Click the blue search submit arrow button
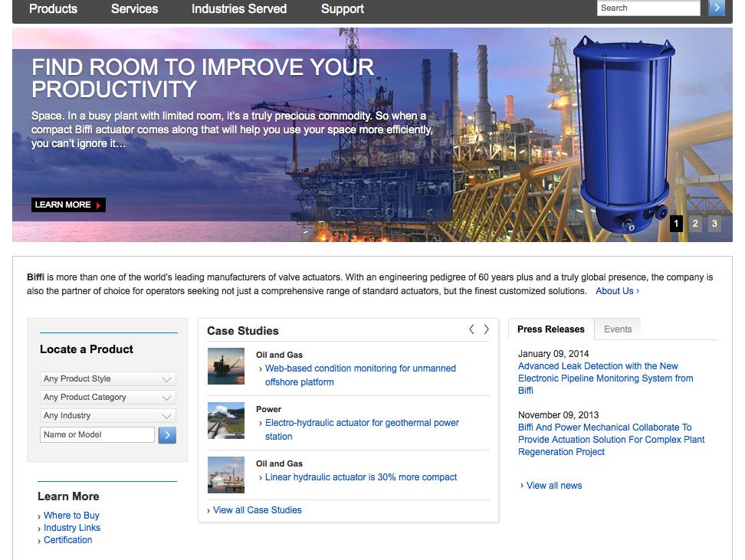This screenshot has width=745, height=560. coord(717,8)
